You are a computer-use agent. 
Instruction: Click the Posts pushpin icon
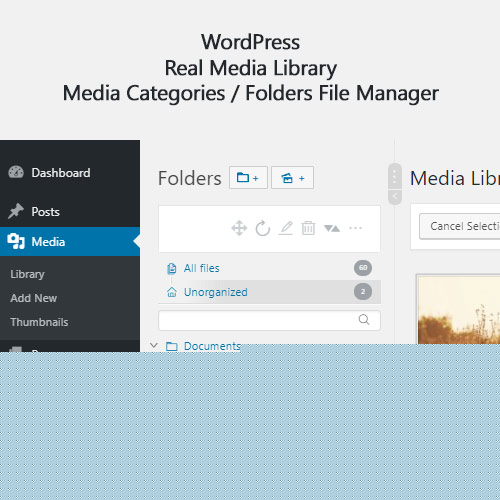pos(16,211)
